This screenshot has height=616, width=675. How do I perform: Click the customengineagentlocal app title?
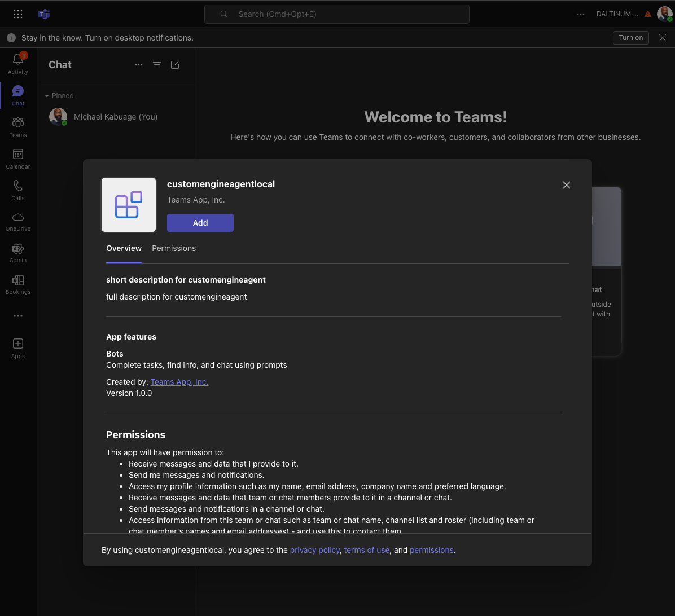click(x=221, y=184)
